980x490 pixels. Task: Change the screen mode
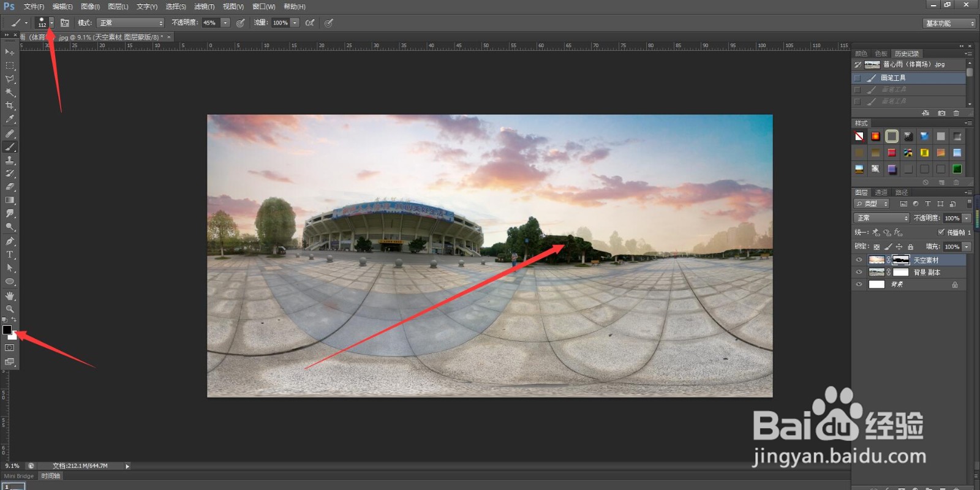point(9,362)
